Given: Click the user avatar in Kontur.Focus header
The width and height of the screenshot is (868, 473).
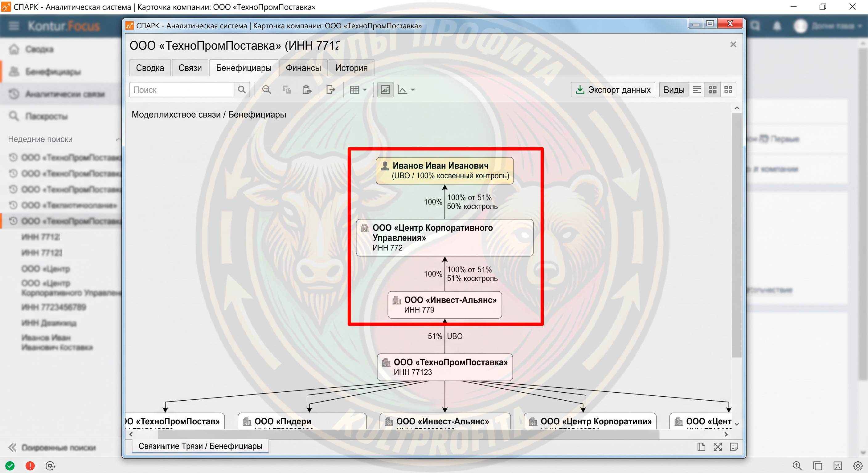Looking at the screenshot, I should 800,26.
